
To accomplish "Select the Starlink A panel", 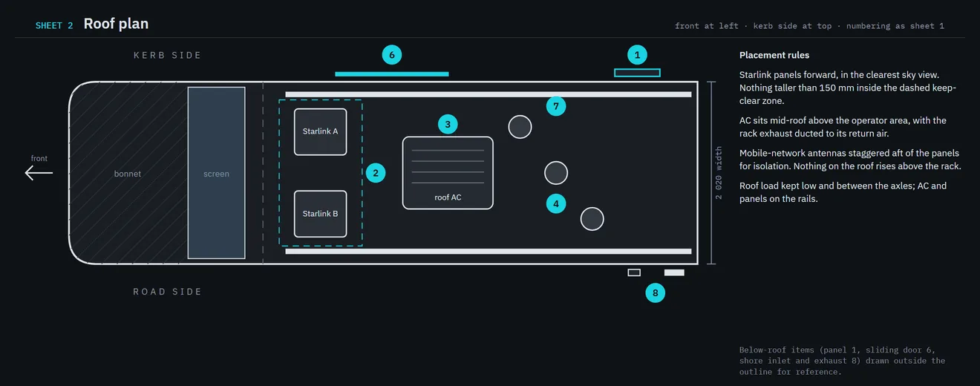I will (321, 132).
